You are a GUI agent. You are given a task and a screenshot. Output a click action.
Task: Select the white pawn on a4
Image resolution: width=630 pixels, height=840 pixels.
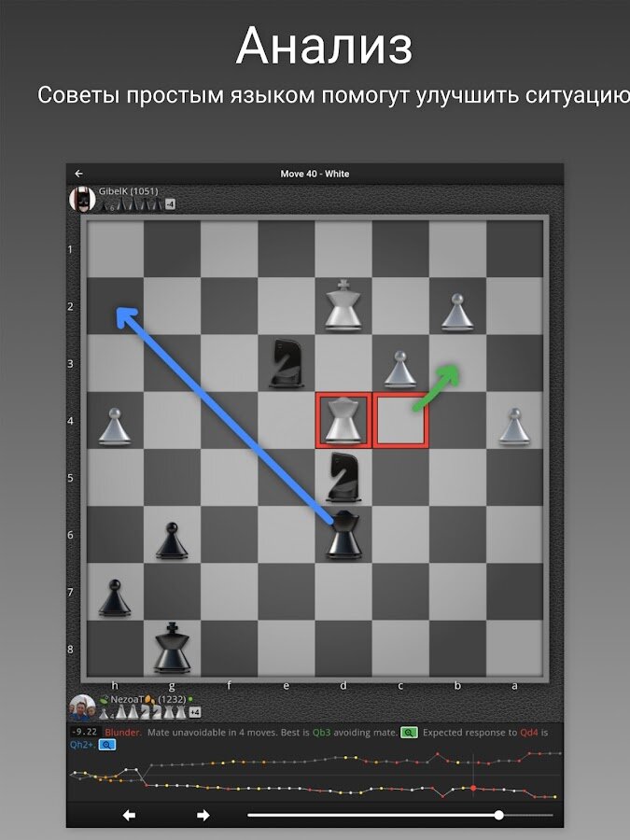[514, 427]
